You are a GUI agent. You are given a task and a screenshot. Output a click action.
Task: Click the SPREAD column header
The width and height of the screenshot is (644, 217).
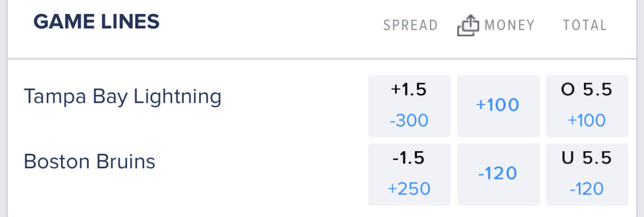click(411, 25)
